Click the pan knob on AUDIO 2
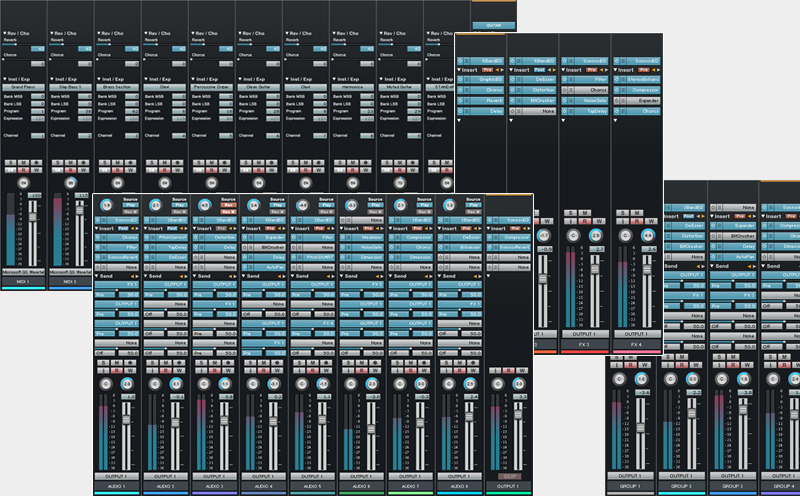 point(177,383)
